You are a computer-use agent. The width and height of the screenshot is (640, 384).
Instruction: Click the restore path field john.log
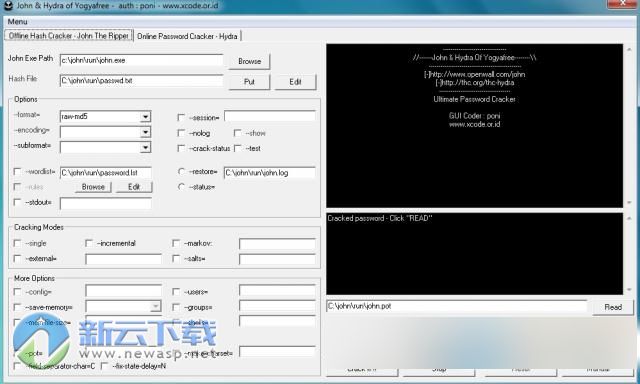point(269,173)
